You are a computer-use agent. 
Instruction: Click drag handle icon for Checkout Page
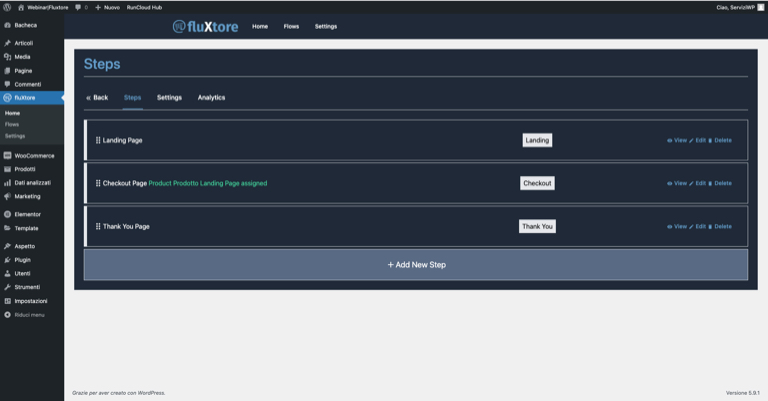tap(98, 183)
